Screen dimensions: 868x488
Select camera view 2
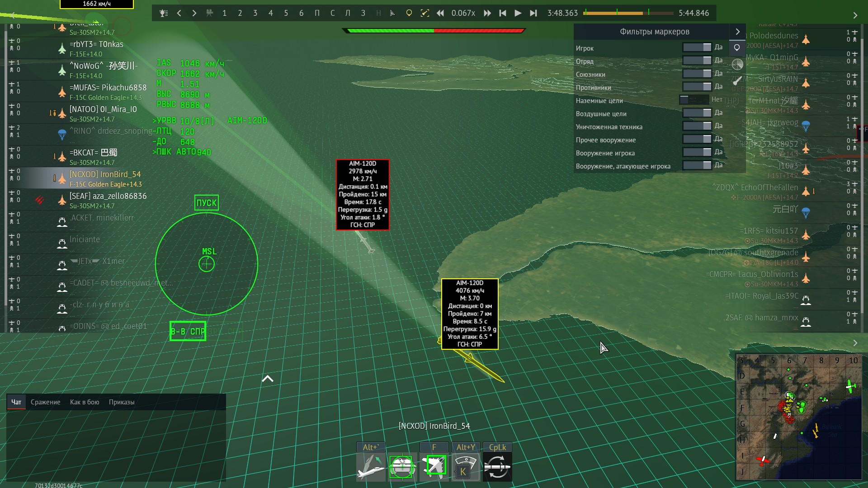(x=240, y=13)
